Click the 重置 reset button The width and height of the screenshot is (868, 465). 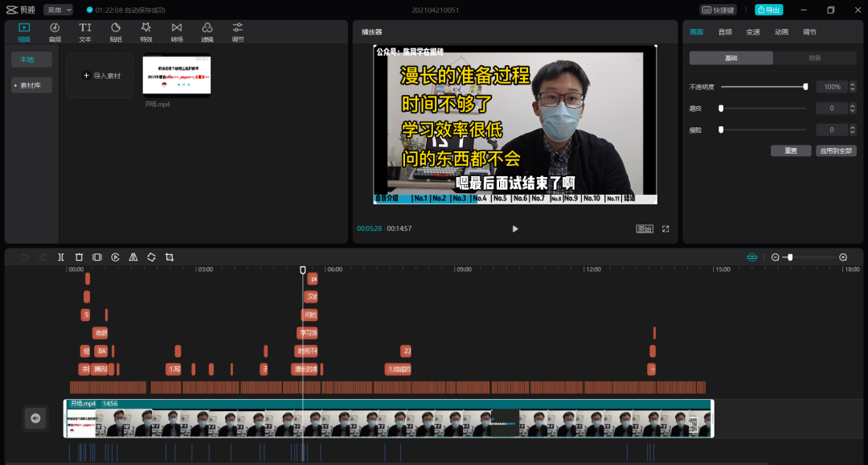(791, 150)
